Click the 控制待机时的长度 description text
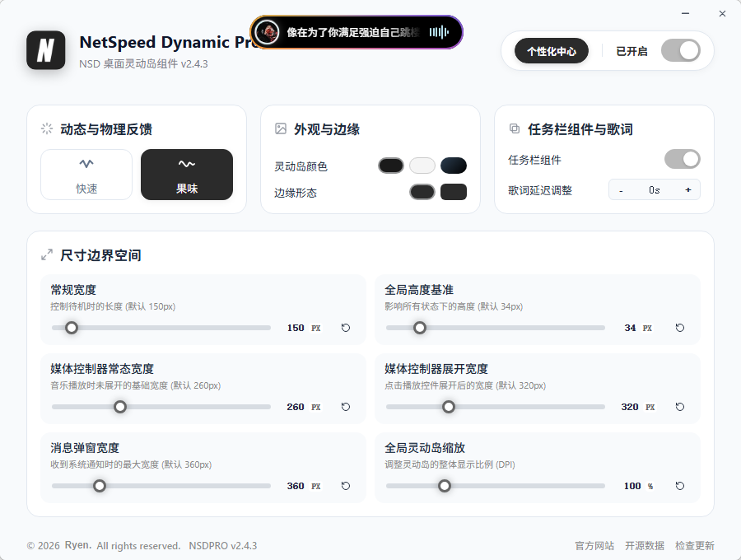The height and width of the screenshot is (560, 741). coord(113,306)
